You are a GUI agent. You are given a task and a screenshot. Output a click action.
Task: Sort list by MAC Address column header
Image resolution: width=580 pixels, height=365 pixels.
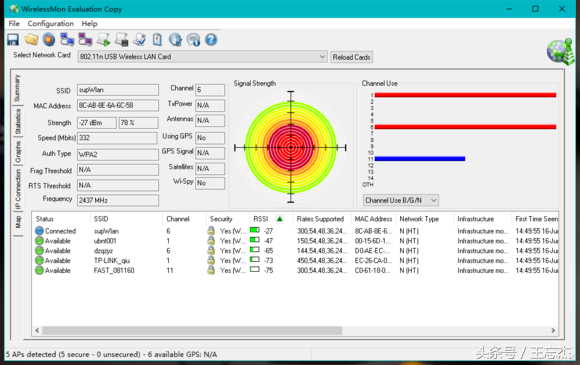(x=373, y=219)
